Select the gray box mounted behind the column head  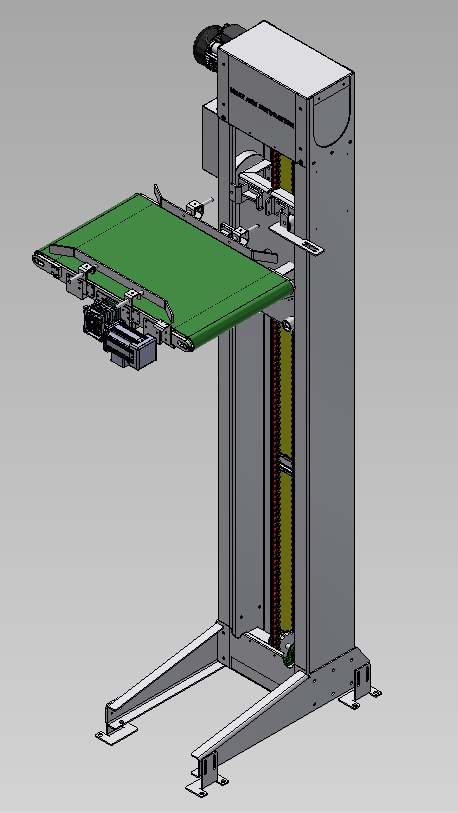[210, 138]
